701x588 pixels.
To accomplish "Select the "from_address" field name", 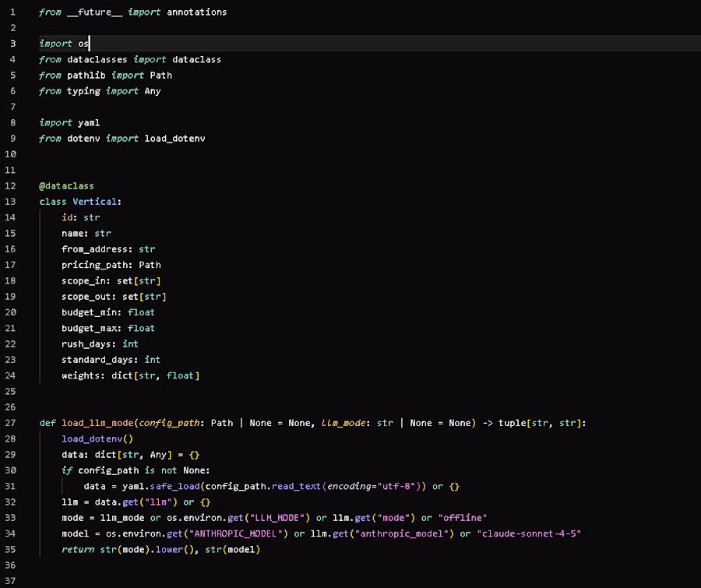I will (x=94, y=249).
